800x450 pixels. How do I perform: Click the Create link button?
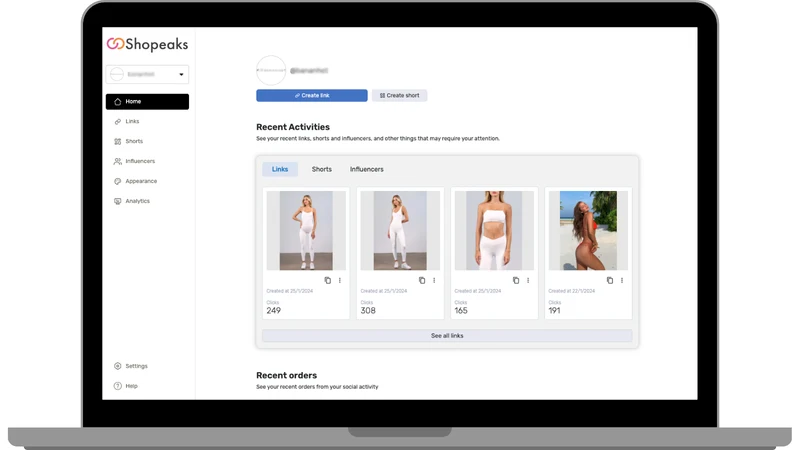312,95
